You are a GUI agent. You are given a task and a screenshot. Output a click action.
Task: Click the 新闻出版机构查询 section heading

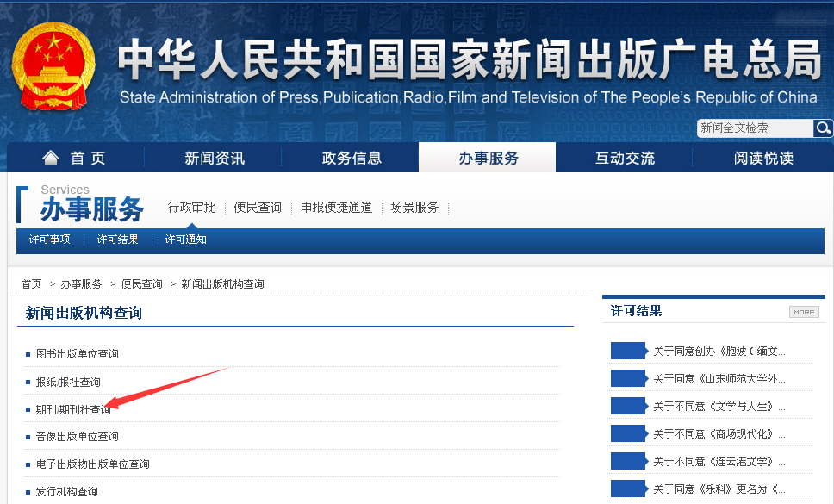(x=84, y=313)
